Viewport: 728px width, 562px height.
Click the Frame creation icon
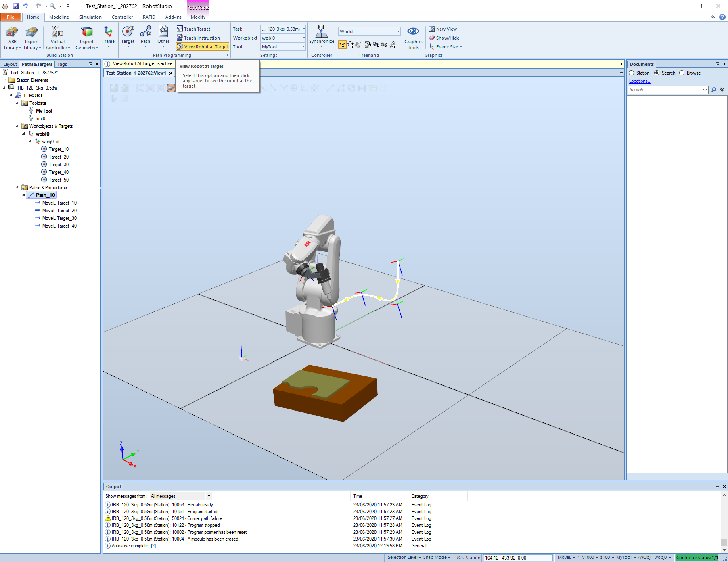pos(108,32)
